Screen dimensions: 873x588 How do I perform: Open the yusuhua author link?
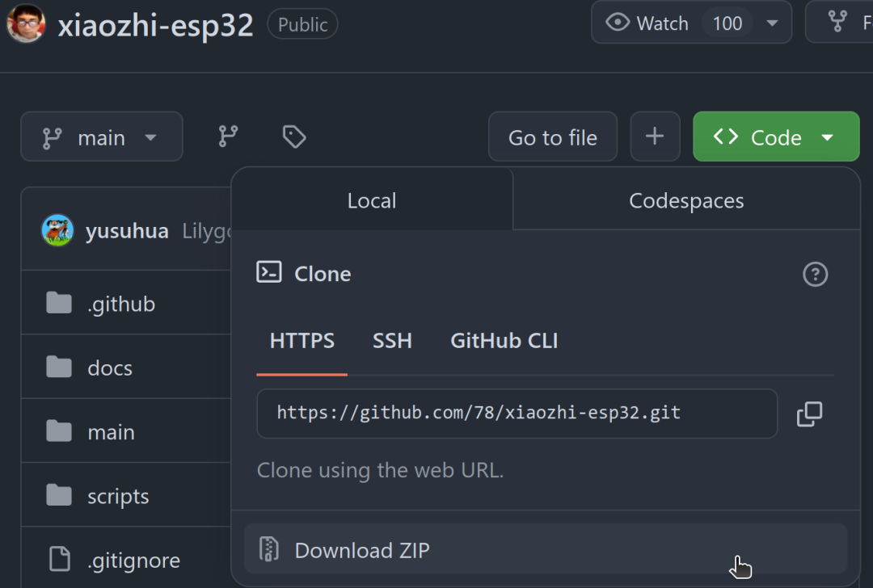(x=127, y=231)
